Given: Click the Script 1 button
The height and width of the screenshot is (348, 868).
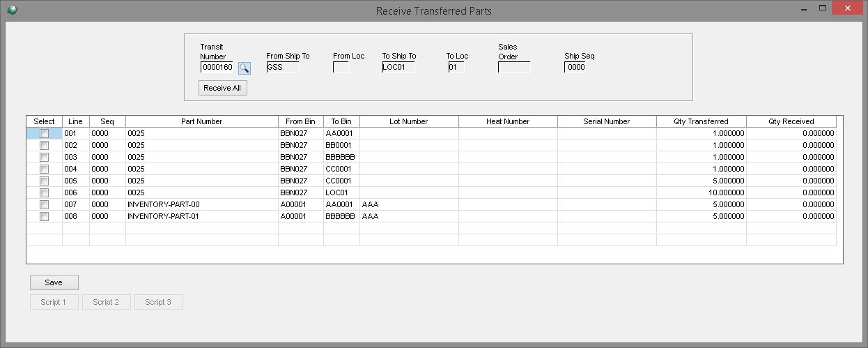Looking at the screenshot, I should point(54,302).
